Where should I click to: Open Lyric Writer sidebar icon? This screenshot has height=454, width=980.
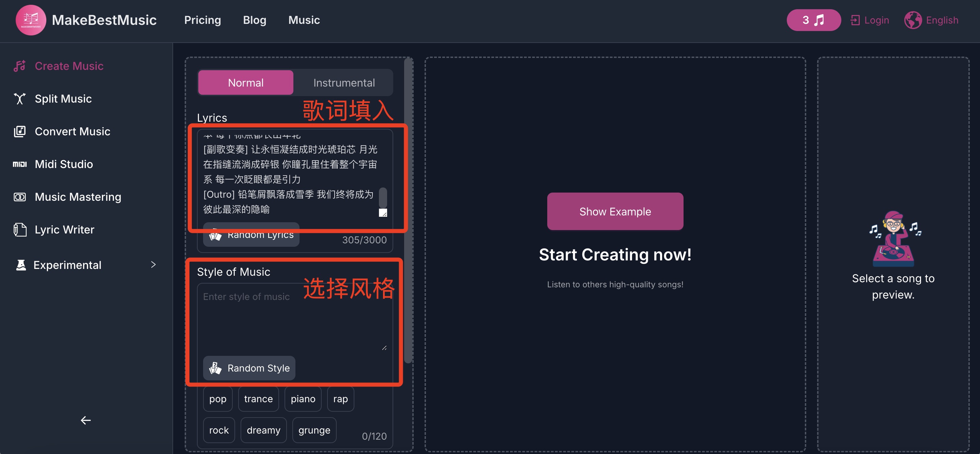coord(19,230)
